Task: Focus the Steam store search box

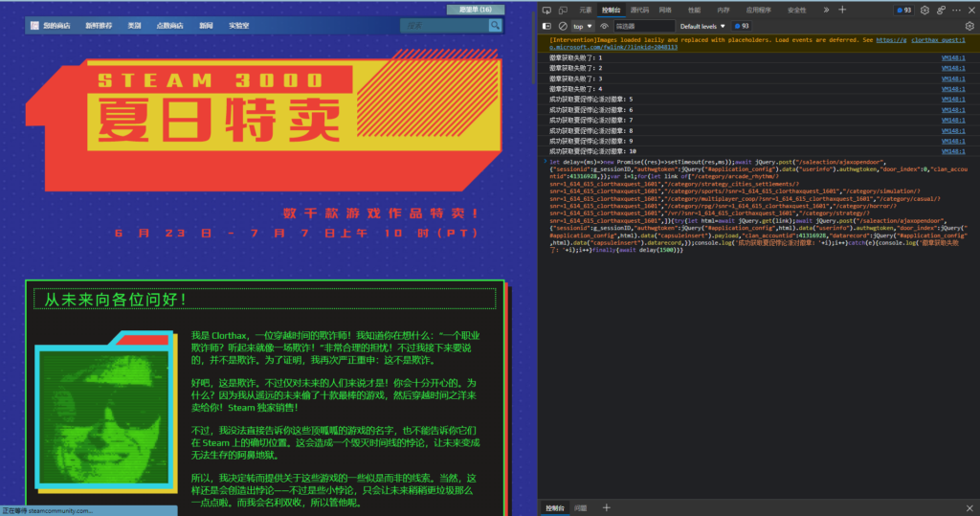Action: tap(444, 26)
